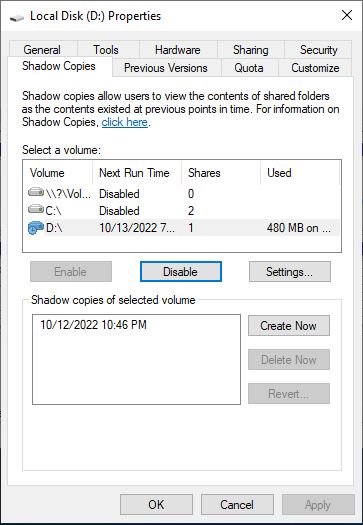Switch to Previous Versions tab
Screen dimensions: 363x525
coord(166,68)
